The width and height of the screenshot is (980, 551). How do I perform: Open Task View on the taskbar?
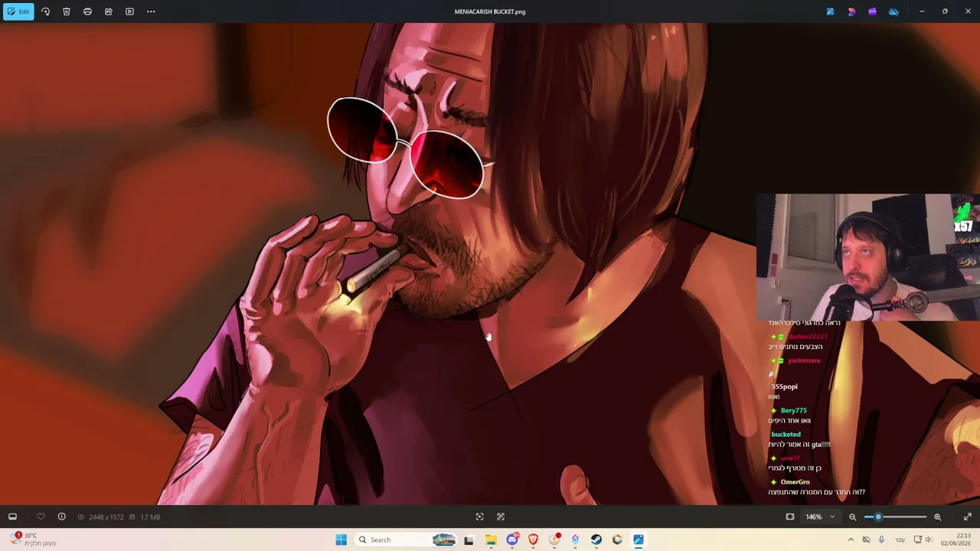point(469,540)
